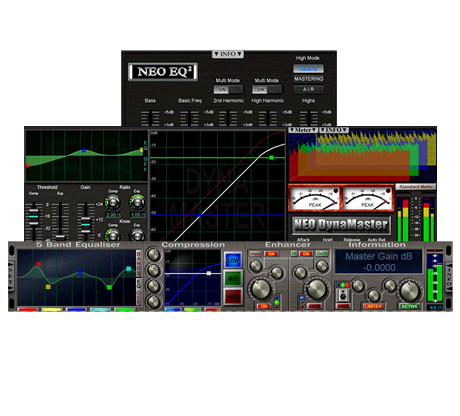The image size is (460, 416).
Task: Click the green H icon in Enhancer
Action: coord(294,254)
